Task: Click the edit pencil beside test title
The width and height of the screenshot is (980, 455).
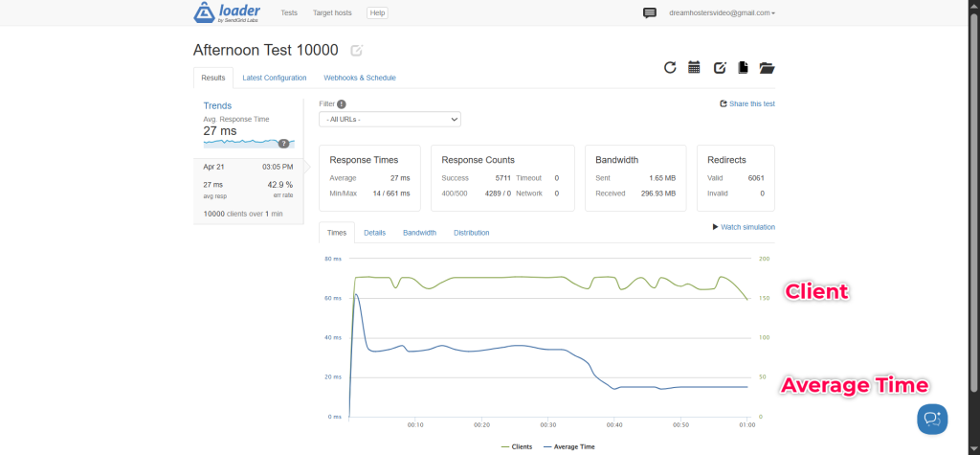Action: click(357, 51)
